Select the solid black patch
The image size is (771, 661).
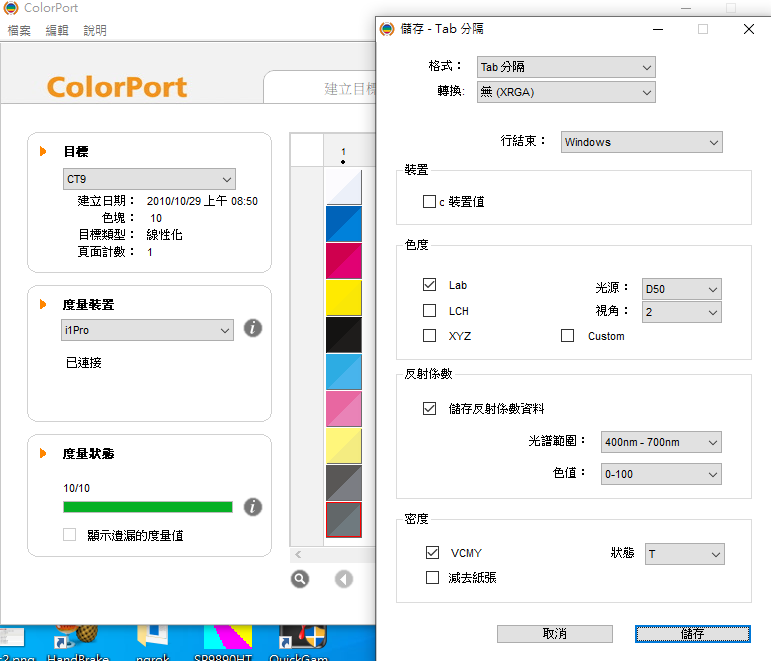[x=344, y=335]
